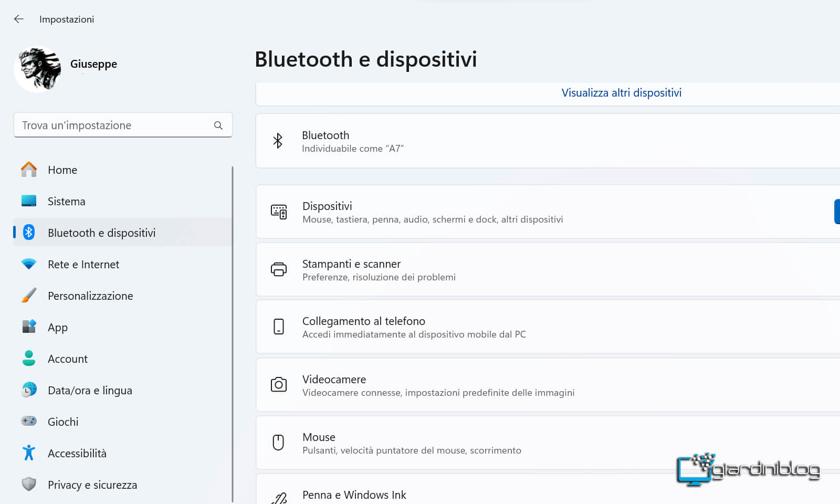
Task: Click the Giochi gamepad icon
Action: 29,421
